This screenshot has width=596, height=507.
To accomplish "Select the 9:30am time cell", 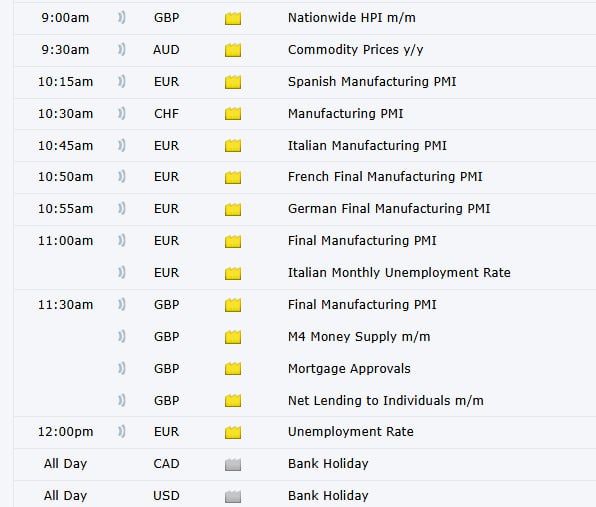I will tap(65, 50).
